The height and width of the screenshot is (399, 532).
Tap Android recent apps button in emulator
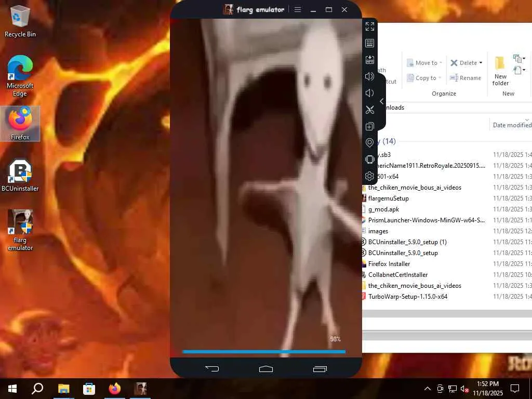320,369
